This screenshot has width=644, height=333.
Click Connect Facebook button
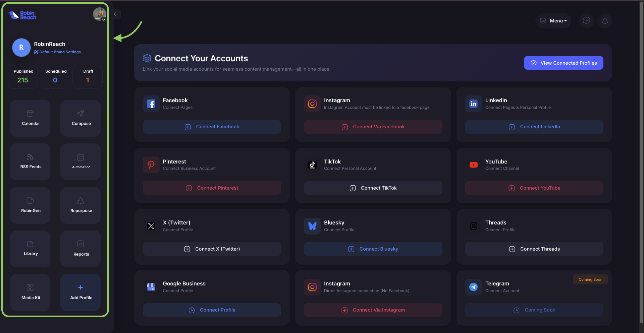(x=212, y=127)
